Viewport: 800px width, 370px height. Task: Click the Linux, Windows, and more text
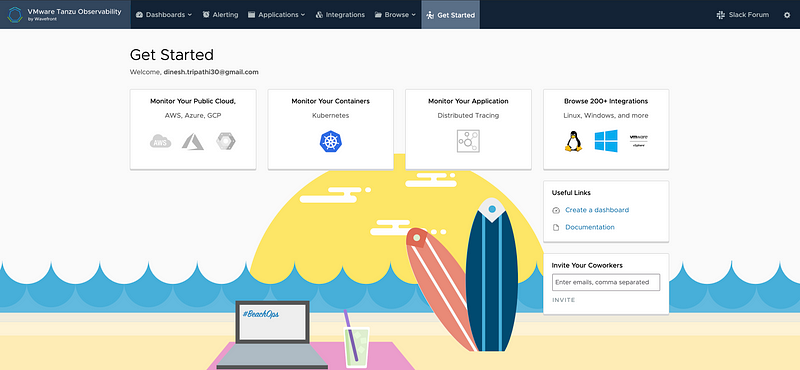click(x=606, y=116)
